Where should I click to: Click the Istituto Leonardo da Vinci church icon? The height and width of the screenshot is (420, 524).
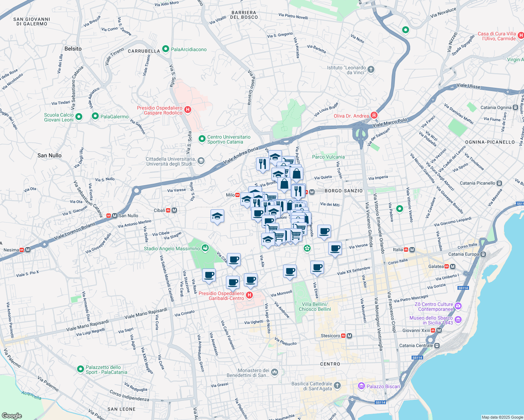point(371,70)
